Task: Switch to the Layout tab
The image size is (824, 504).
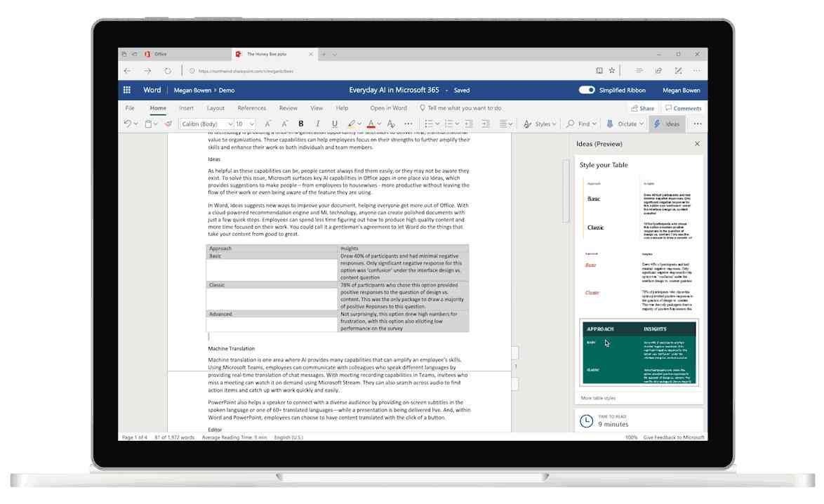Action: coord(215,107)
